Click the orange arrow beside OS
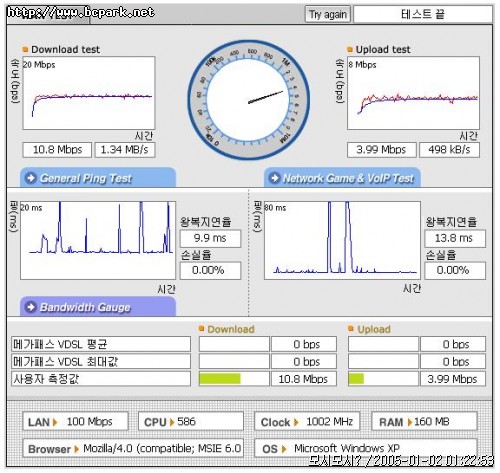The image size is (500, 473). point(284,449)
